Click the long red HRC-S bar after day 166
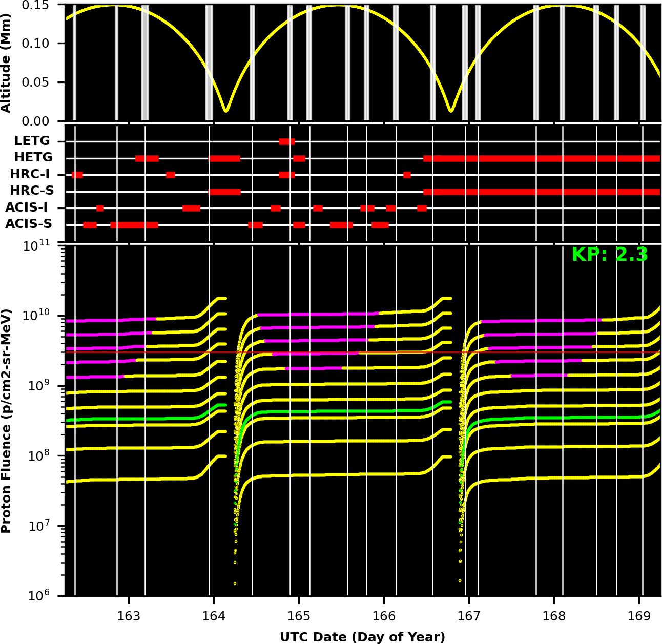The width and height of the screenshot is (662, 644). (x=542, y=192)
